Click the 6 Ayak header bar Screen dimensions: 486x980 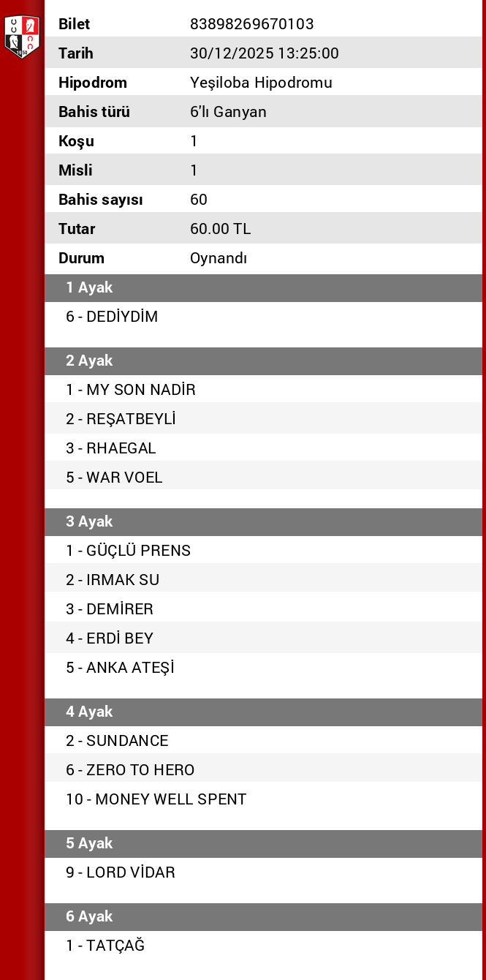click(x=263, y=916)
